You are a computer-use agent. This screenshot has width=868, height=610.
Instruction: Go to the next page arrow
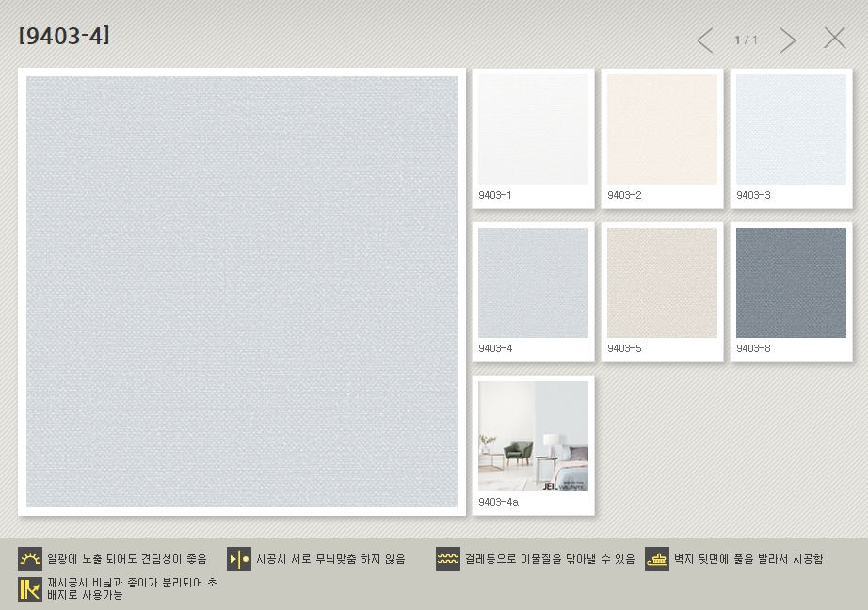tap(788, 40)
